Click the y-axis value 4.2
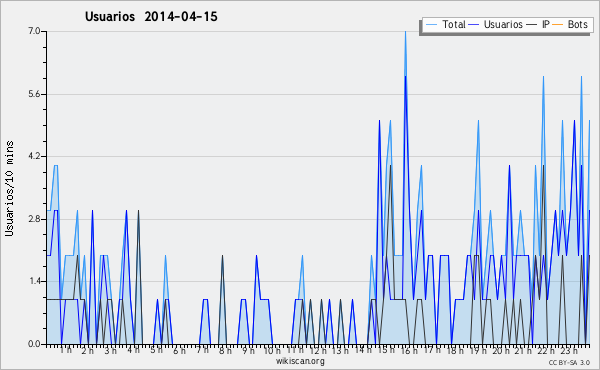The height and width of the screenshot is (370, 600). (x=34, y=156)
